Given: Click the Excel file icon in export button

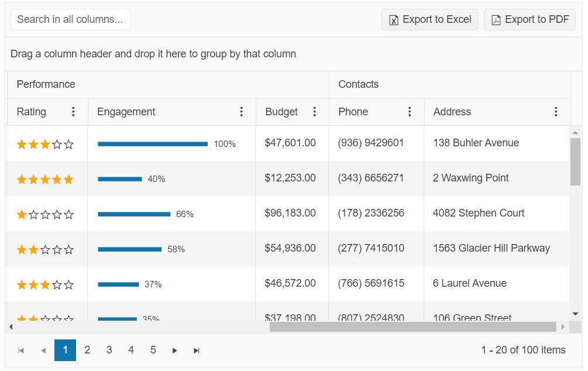Looking at the screenshot, I should [394, 20].
